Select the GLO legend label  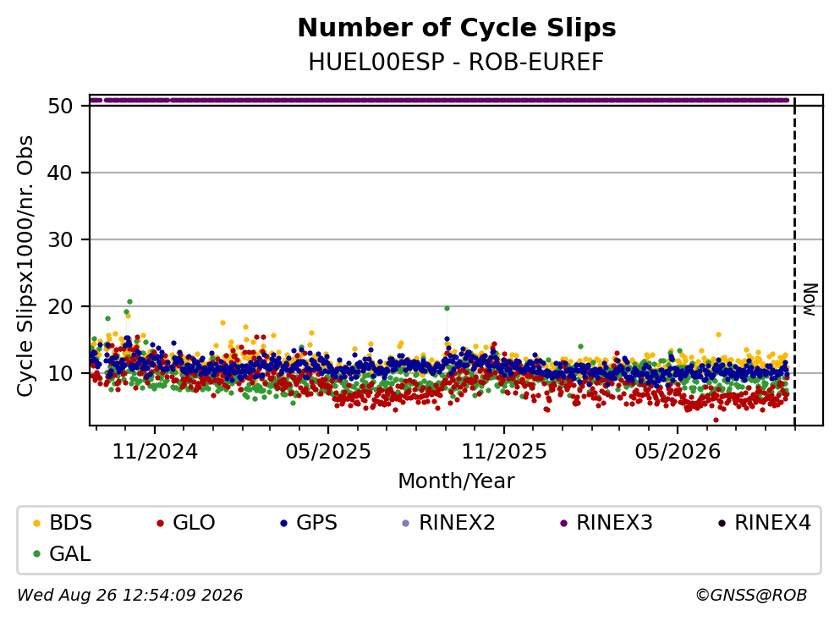tap(194, 522)
